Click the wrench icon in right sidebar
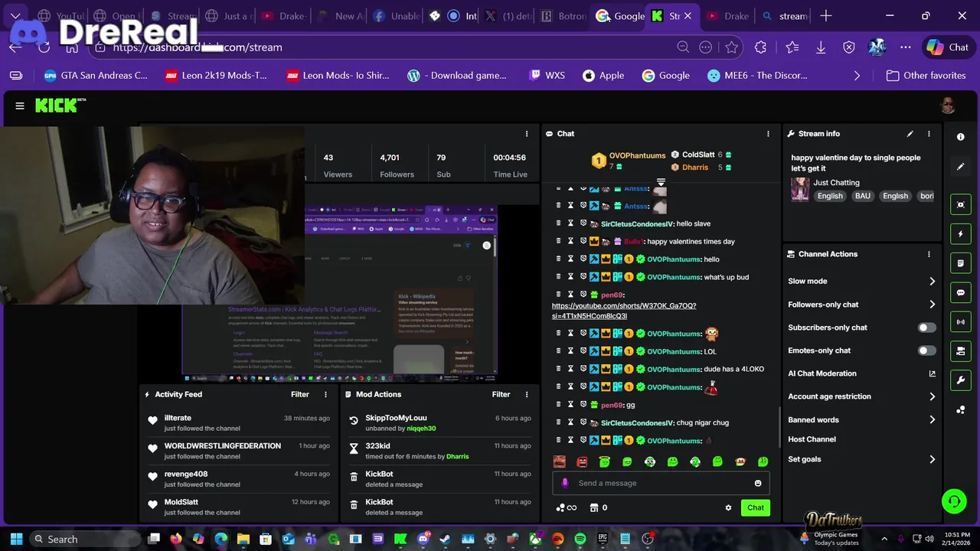Screen dimensions: 980x551 tap(961, 380)
